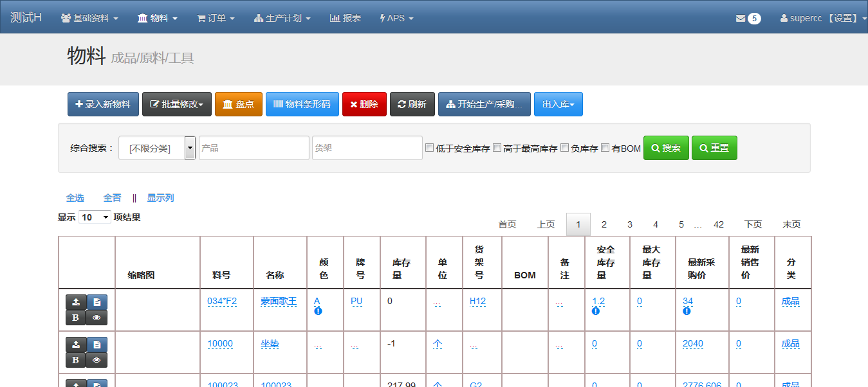Click the blue info icon under 安全库存量 1.2
The height and width of the screenshot is (387, 868).
pos(596,312)
